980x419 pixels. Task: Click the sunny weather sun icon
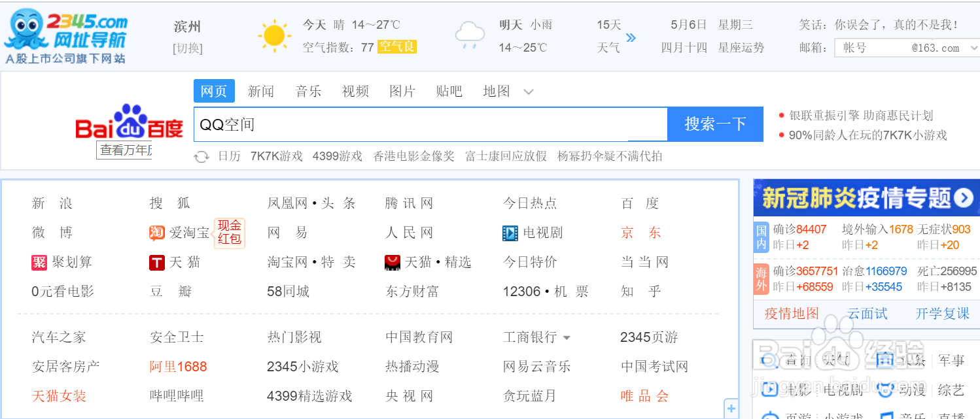point(274,34)
